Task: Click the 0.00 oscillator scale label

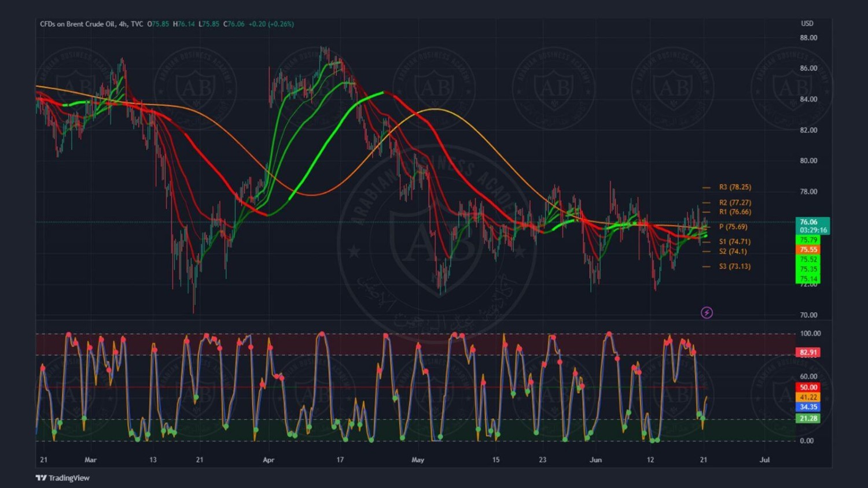Action: pos(807,441)
